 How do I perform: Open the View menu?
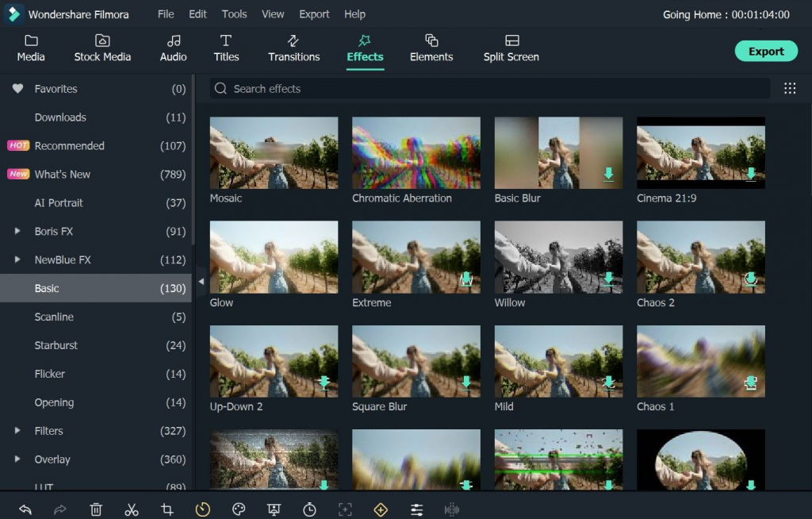pos(273,14)
